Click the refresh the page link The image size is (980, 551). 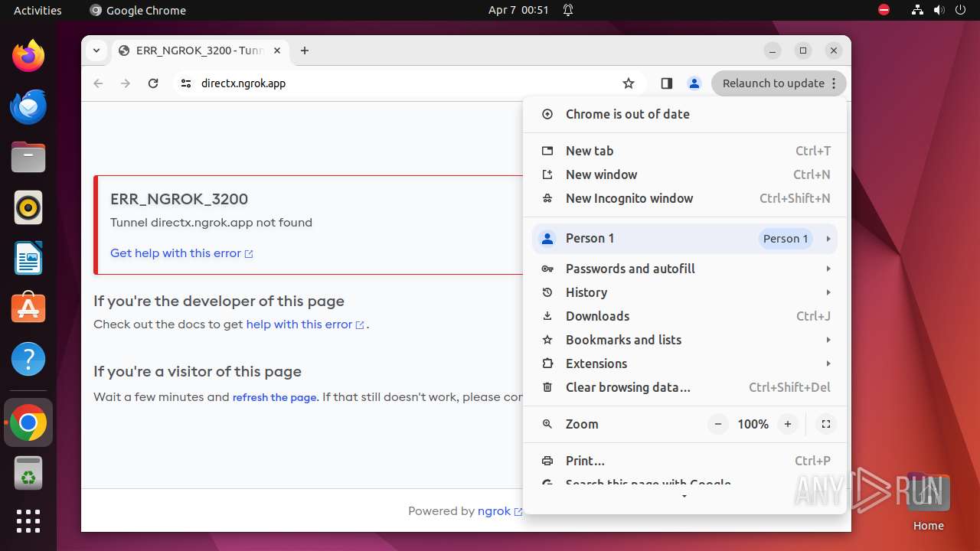[x=275, y=397]
